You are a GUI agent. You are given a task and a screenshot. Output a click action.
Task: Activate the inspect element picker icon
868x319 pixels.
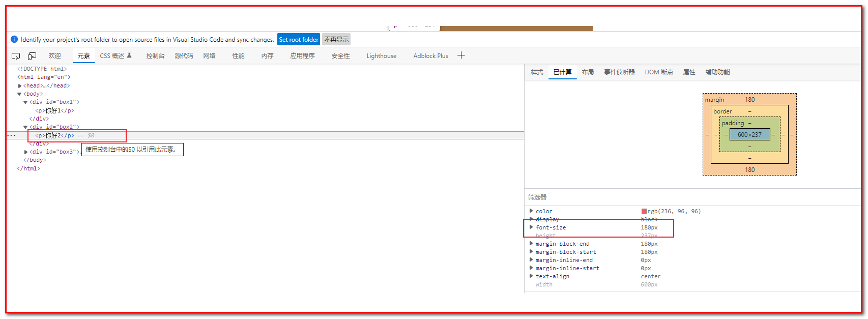pos(16,56)
